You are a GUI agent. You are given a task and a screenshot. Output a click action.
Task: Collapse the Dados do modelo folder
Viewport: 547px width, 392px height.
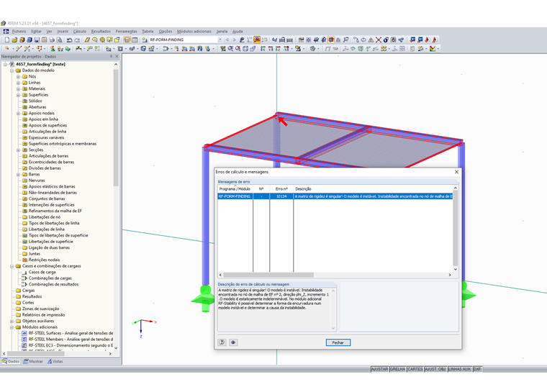coord(12,70)
